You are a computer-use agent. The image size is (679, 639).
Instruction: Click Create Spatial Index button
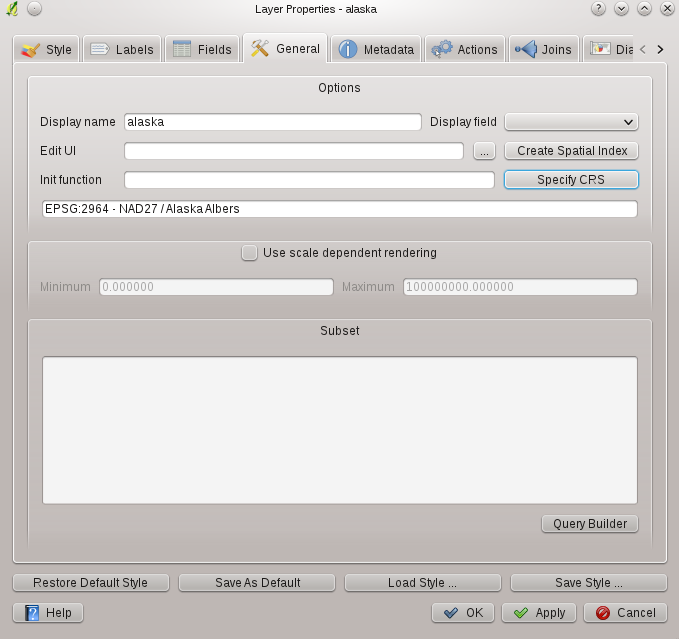click(571, 151)
